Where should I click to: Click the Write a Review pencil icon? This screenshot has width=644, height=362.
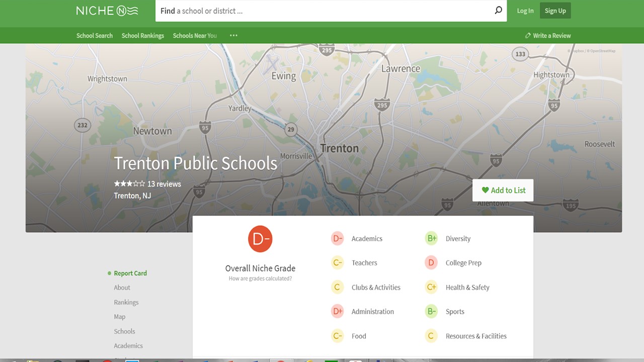528,36
